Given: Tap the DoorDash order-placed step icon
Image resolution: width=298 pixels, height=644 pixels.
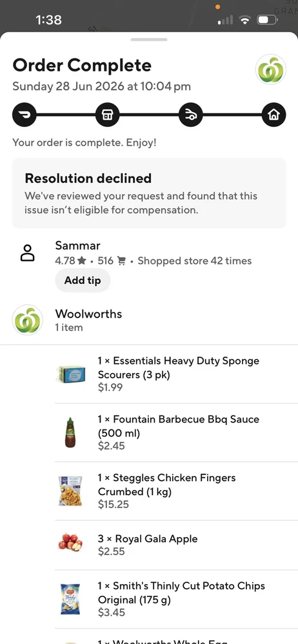Looking at the screenshot, I should click(x=25, y=115).
